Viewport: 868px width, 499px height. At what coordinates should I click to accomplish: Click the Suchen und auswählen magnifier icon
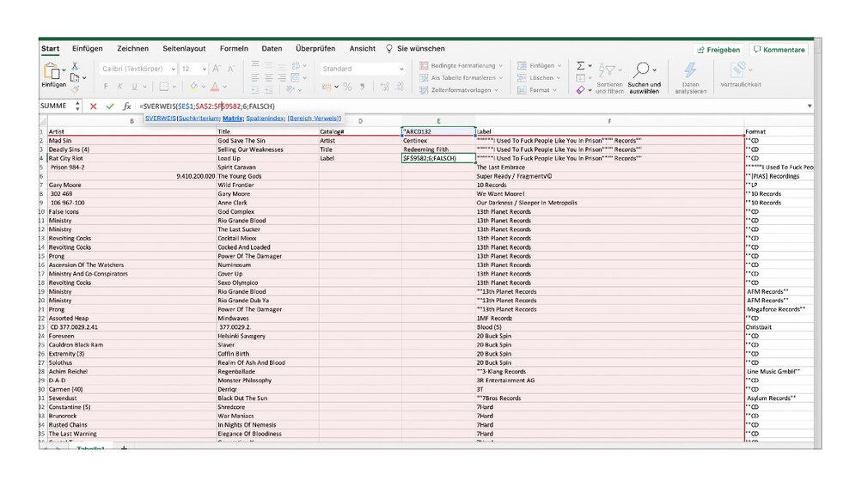(642, 68)
